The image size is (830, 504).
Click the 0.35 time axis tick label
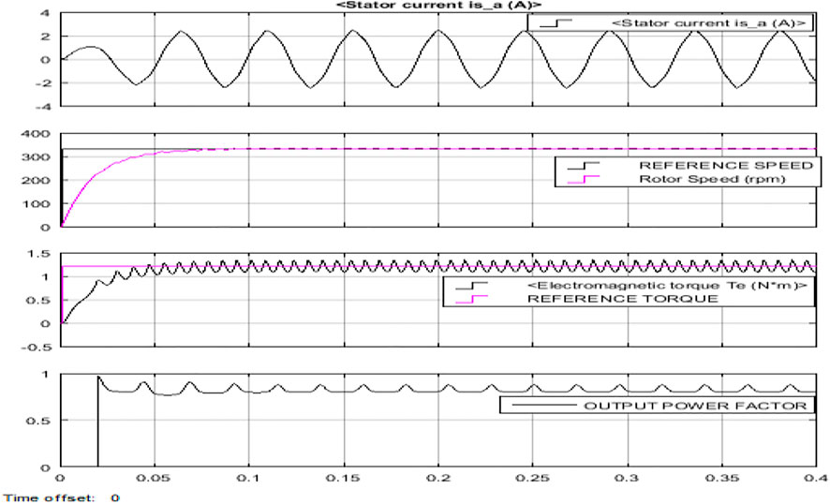pyautogui.click(x=721, y=478)
